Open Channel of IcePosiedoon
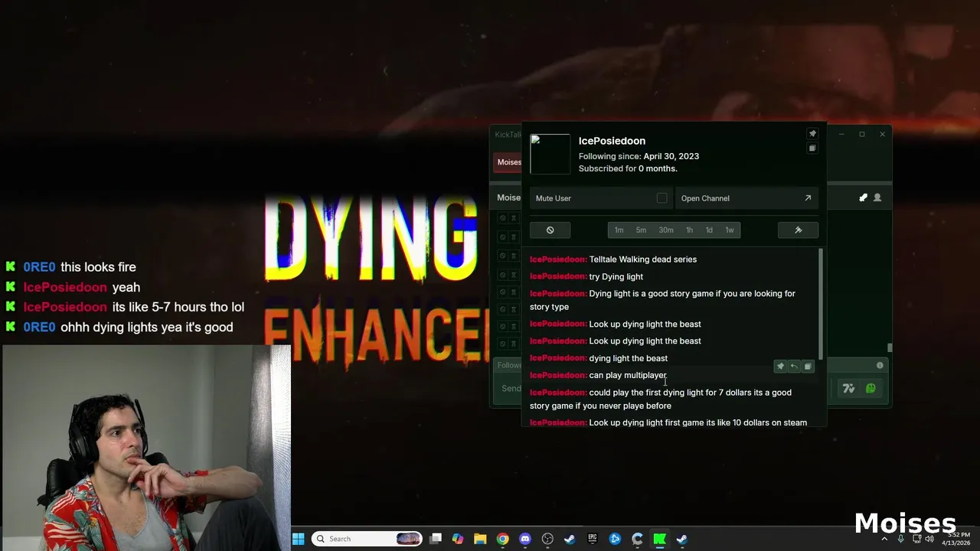The width and height of the screenshot is (980, 551). (x=746, y=198)
